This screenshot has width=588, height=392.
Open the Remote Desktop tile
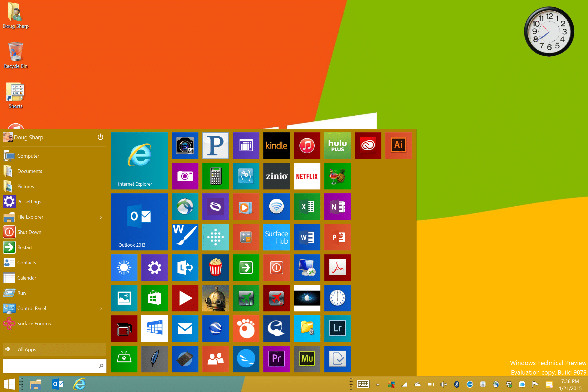click(x=307, y=268)
